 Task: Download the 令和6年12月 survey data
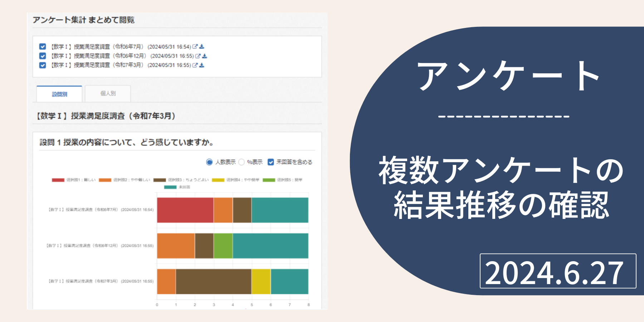pyautogui.click(x=205, y=56)
